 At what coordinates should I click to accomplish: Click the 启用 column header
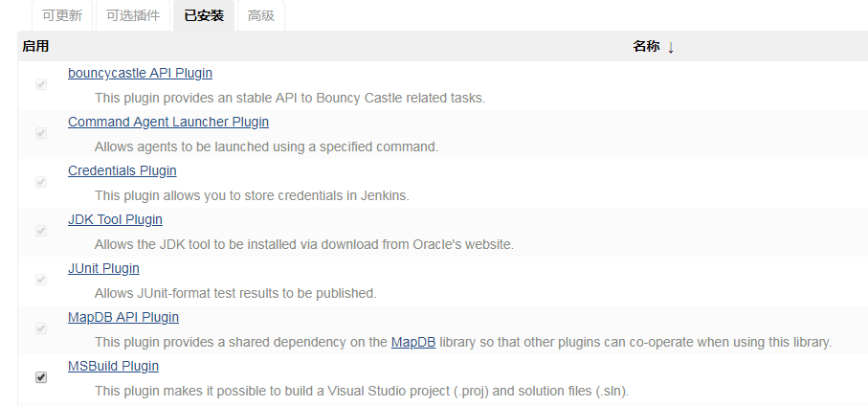point(35,47)
